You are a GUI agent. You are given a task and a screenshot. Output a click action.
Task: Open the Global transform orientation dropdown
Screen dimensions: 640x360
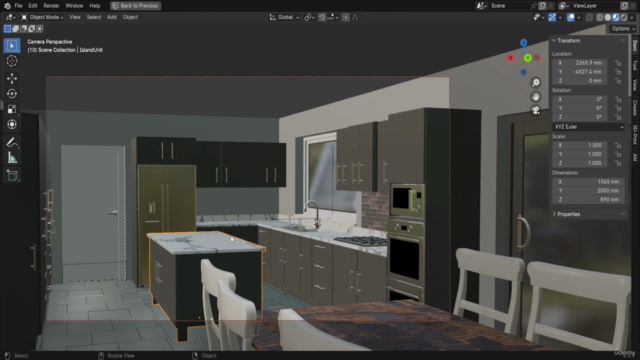click(284, 17)
